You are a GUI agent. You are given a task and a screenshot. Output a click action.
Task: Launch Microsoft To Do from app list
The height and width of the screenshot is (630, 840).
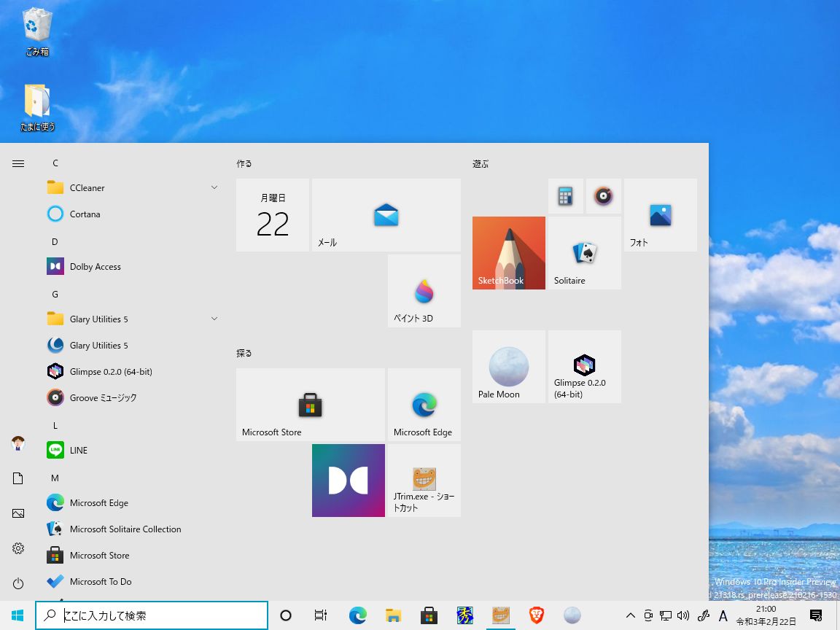(x=132, y=581)
